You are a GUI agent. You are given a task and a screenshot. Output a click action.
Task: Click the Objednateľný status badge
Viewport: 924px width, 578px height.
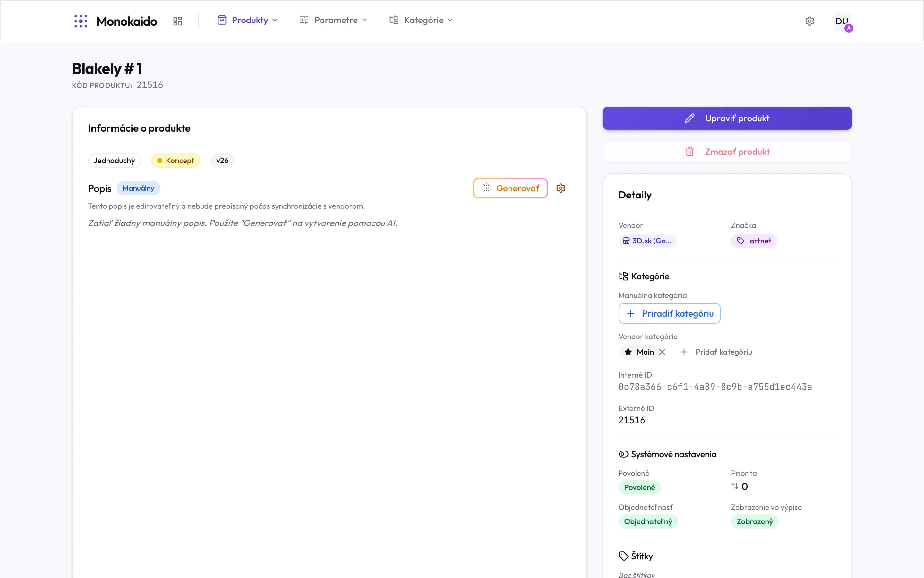(x=648, y=521)
